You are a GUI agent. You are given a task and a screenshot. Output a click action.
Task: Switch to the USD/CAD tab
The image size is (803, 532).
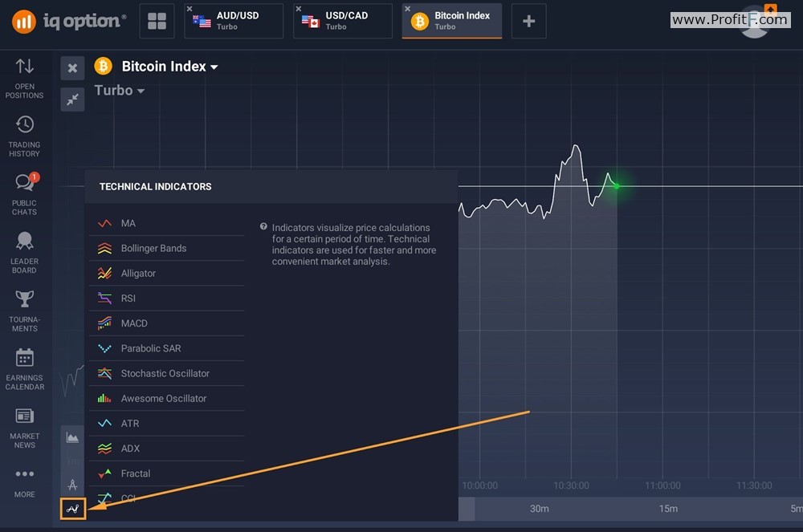tap(343, 21)
